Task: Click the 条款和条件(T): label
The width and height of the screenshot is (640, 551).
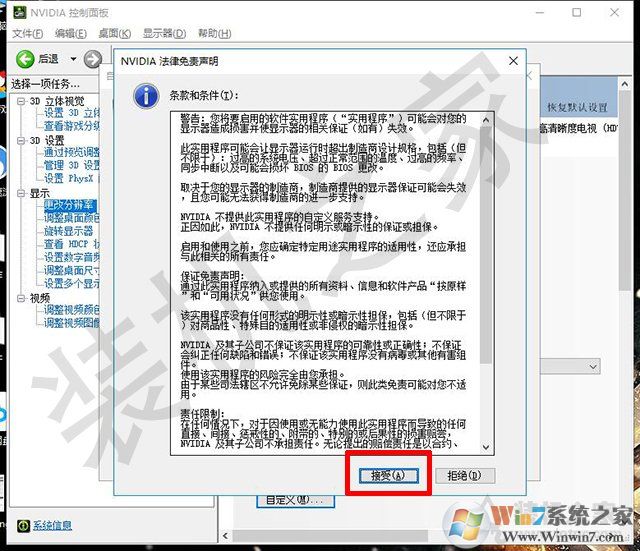Action: (204, 96)
